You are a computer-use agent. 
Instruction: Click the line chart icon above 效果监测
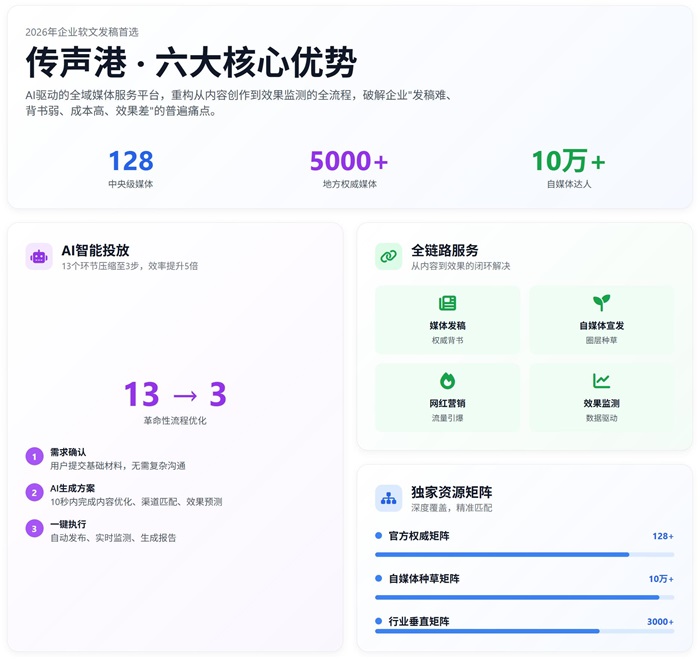coord(601,381)
